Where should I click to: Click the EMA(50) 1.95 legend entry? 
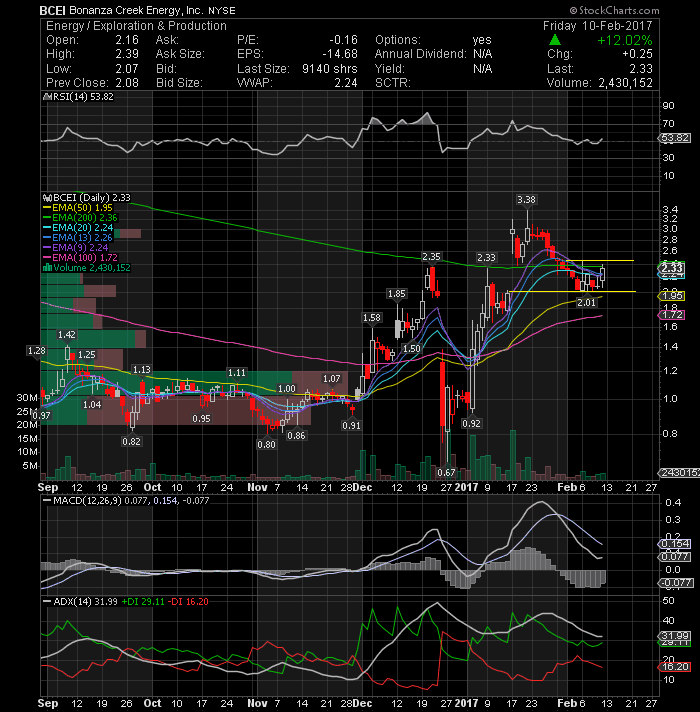click(78, 208)
